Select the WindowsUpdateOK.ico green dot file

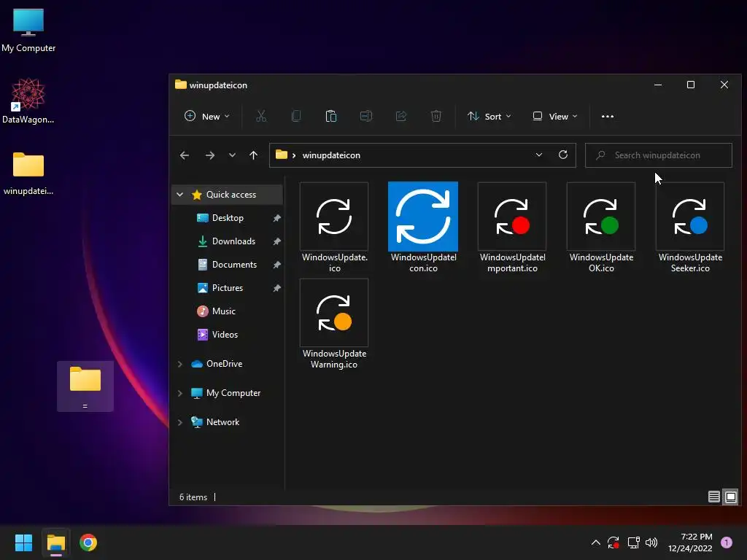601,227
